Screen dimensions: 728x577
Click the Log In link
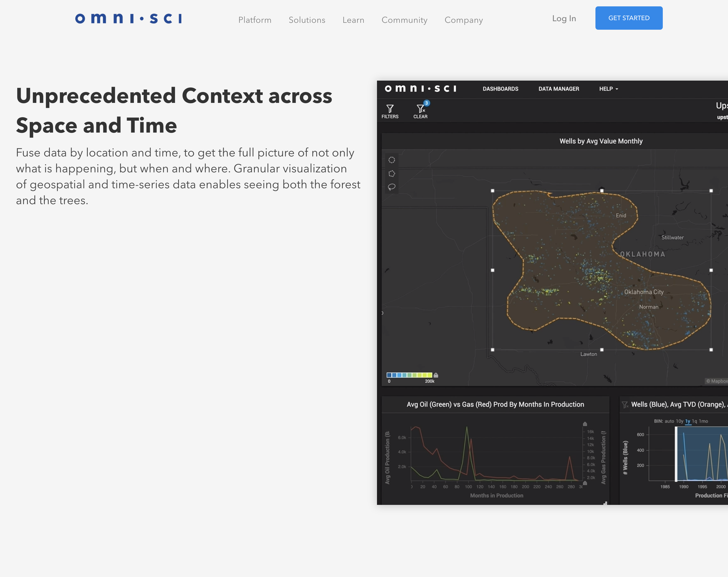pos(564,19)
